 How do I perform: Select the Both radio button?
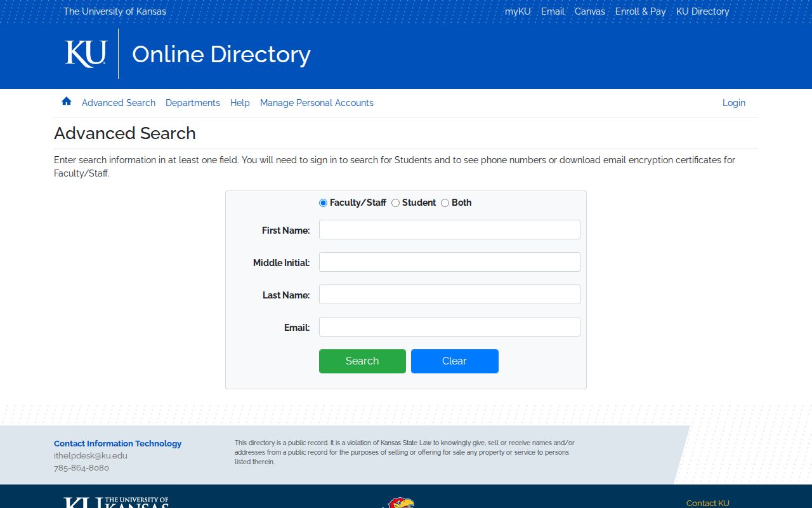click(445, 203)
